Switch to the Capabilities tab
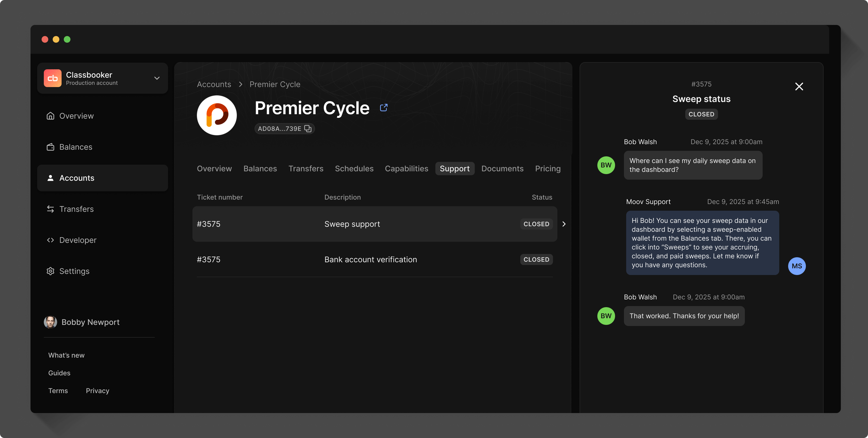This screenshot has height=438, width=868. point(406,169)
